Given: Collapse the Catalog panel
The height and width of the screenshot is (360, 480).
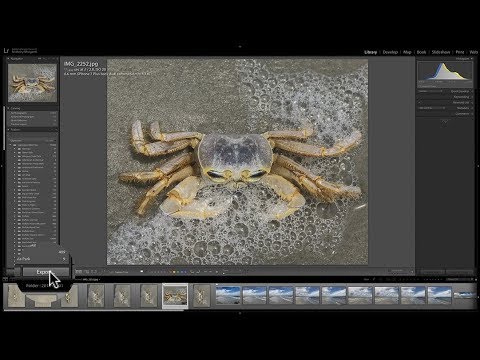Looking at the screenshot, I should coord(9,108).
